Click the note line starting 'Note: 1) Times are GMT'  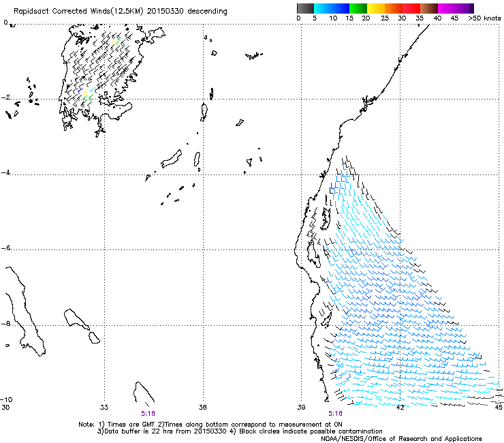pyautogui.click(x=210, y=425)
